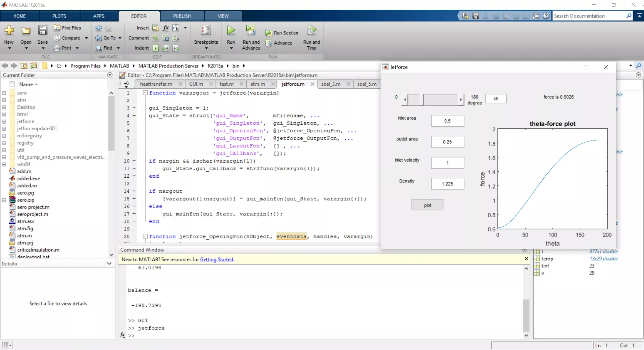This screenshot has width=644, height=350.
Task: Click slider left arrow in jetforce
Action: [405, 100]
